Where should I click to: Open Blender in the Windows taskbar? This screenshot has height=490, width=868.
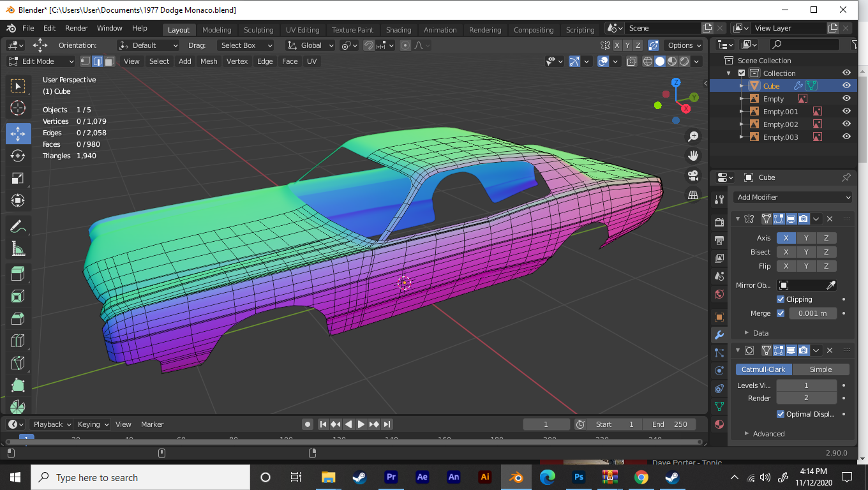pos(516,477)
